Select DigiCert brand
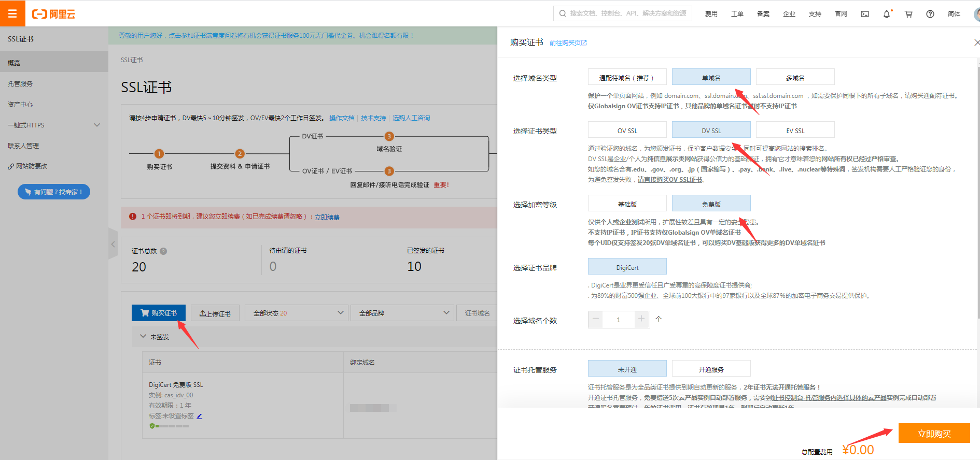The height and width of the screenshot is (460, 980). 627,267
